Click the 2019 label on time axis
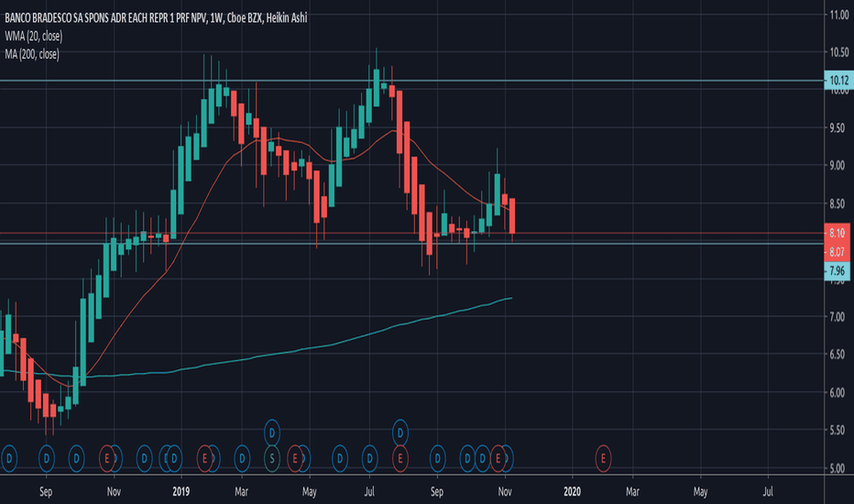854x504 pixels. 181,491
